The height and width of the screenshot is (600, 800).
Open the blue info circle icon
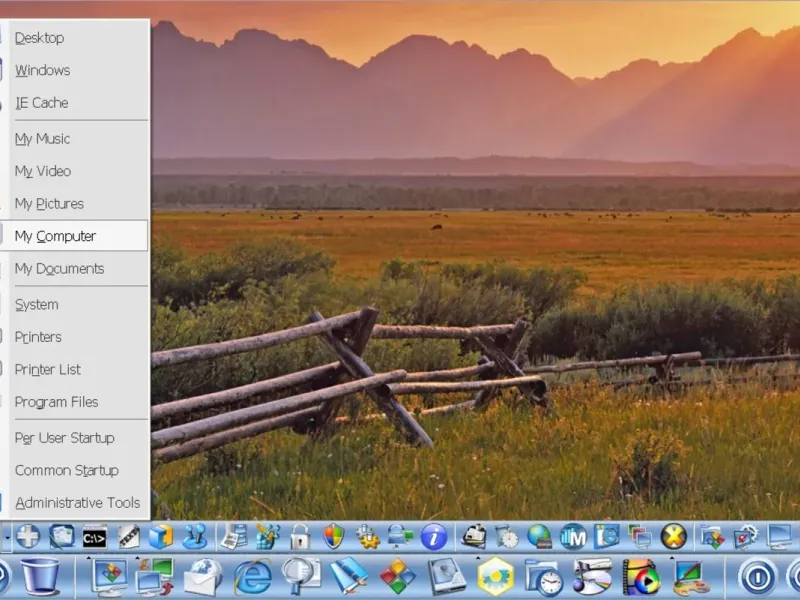tap(434, 537)
